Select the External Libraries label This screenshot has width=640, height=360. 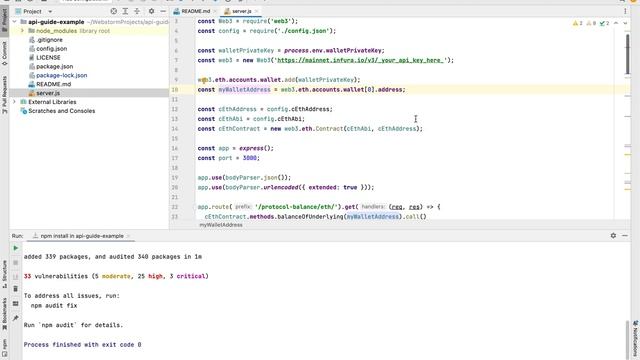pyautogui.click(x=52, y=102)
